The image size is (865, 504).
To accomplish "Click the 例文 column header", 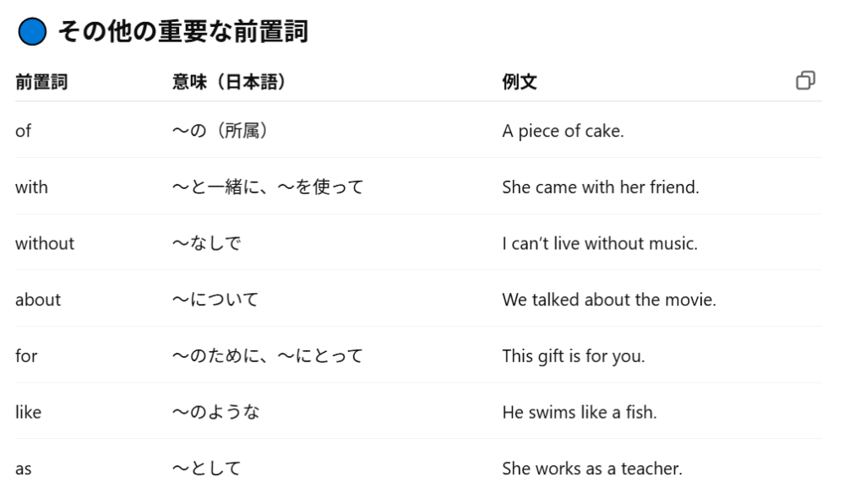I will click(x=520, y=82).
